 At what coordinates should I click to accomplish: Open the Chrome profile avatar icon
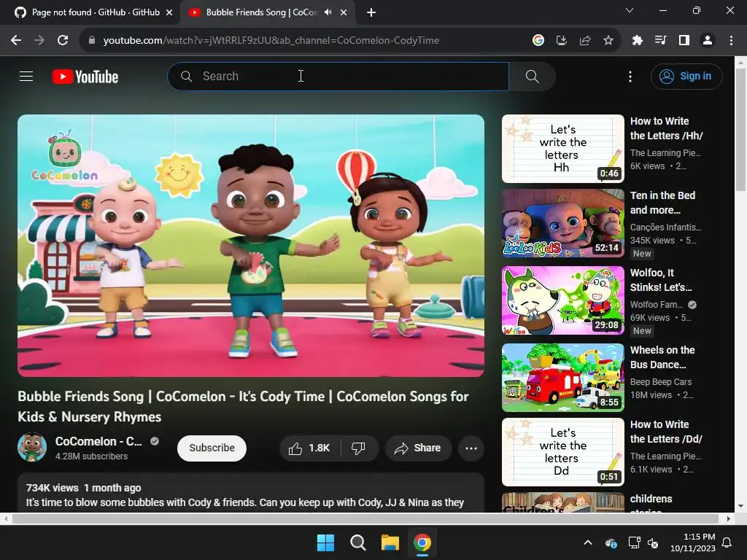708,41
